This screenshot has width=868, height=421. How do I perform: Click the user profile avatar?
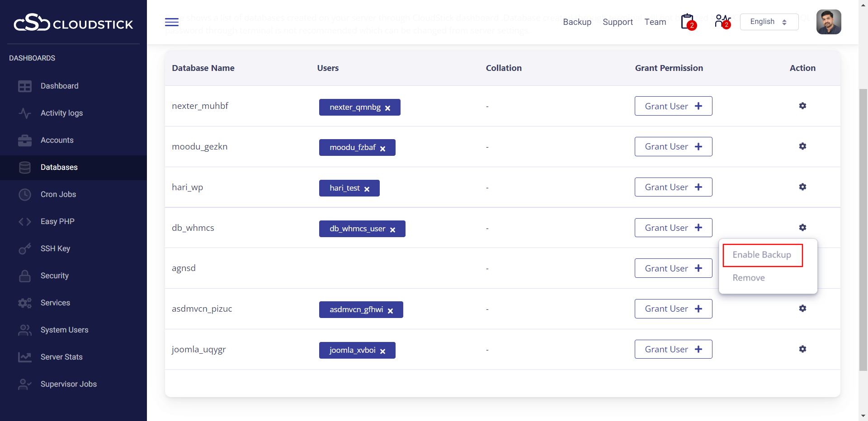tap(828, 22)
